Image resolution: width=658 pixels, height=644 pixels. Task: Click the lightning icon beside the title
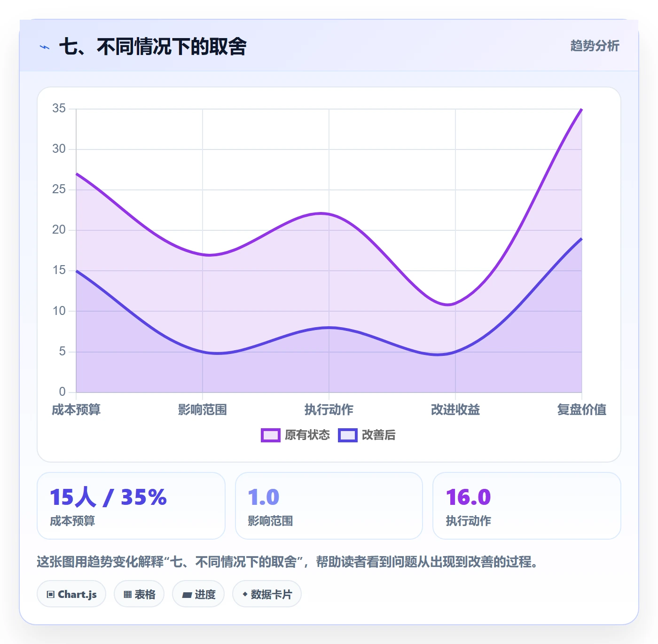coord(45,47)
